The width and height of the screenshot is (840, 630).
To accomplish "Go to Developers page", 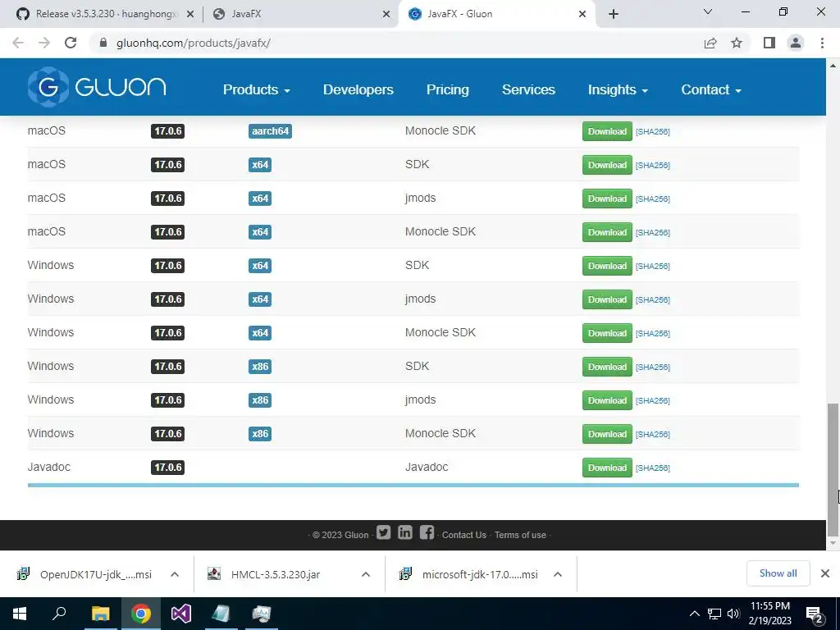I will (x=358, y=89).
